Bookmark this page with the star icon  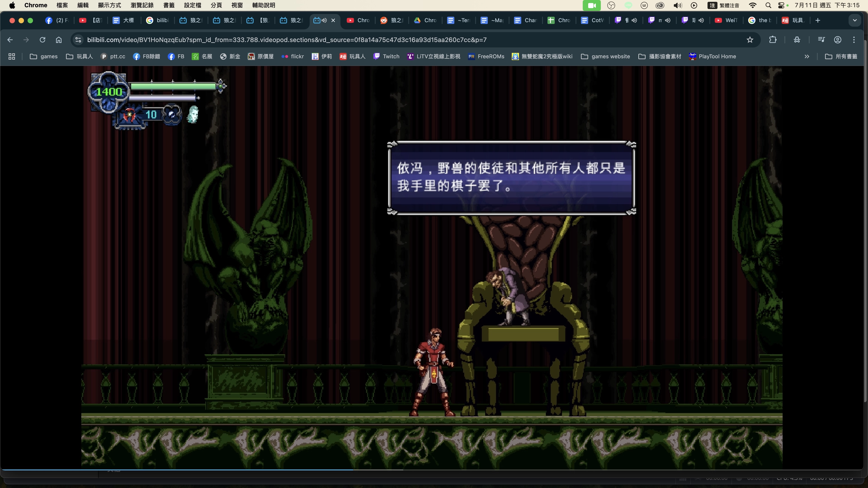(x=750, y=40)
